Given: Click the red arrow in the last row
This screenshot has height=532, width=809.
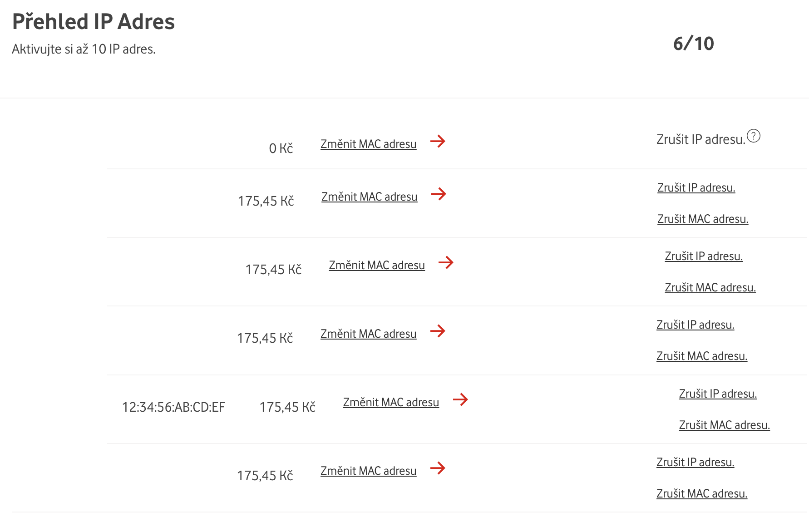Looking at the screenshot, I should (x=438, y=468).
